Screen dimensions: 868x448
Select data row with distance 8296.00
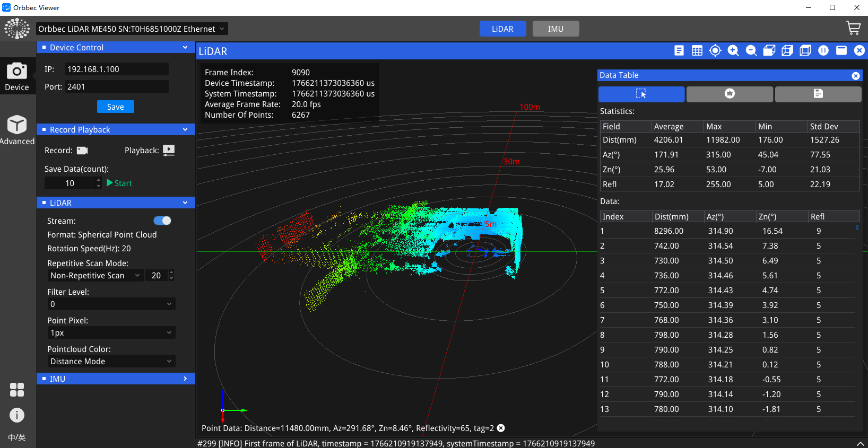tap(727, 231)
